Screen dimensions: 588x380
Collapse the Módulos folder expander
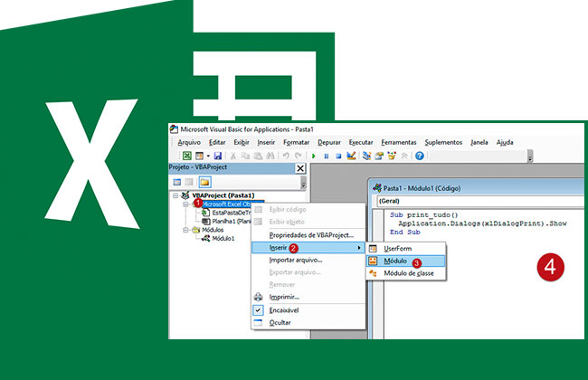[x=185, y=230]
